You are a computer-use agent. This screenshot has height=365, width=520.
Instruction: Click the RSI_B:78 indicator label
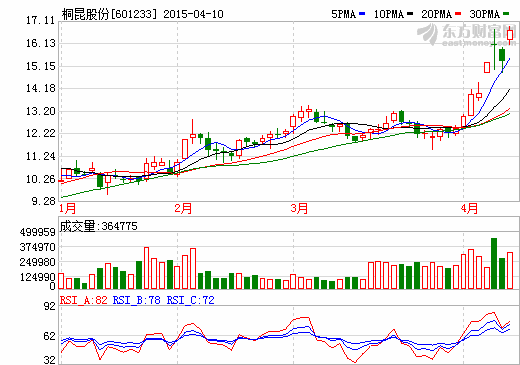[x=137, y=300]
